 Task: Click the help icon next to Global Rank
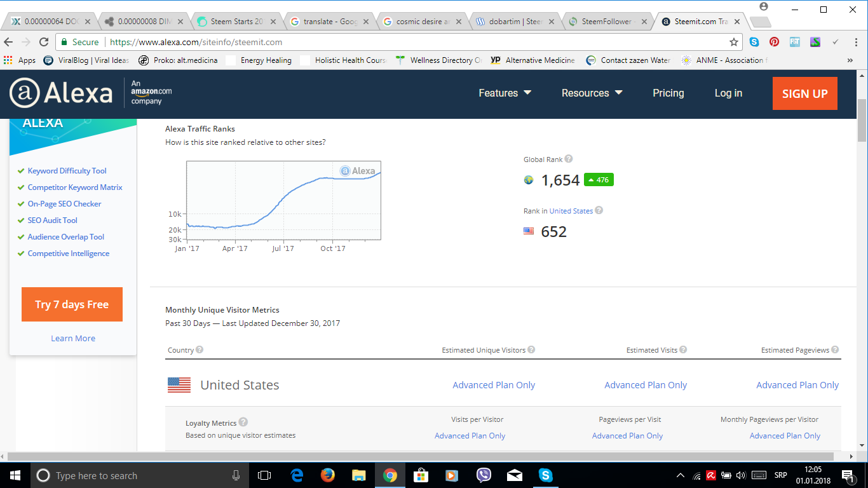[x=569, y=159]
